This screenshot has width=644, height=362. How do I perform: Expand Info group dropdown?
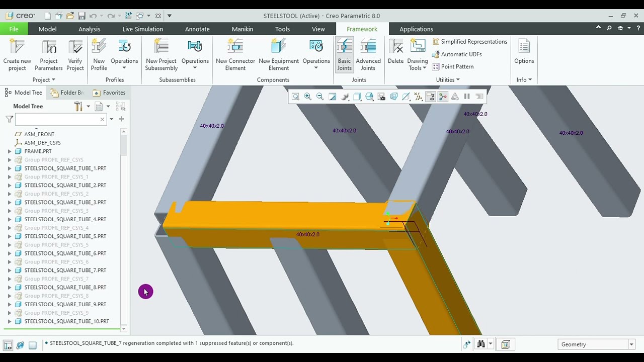[524, 80]
